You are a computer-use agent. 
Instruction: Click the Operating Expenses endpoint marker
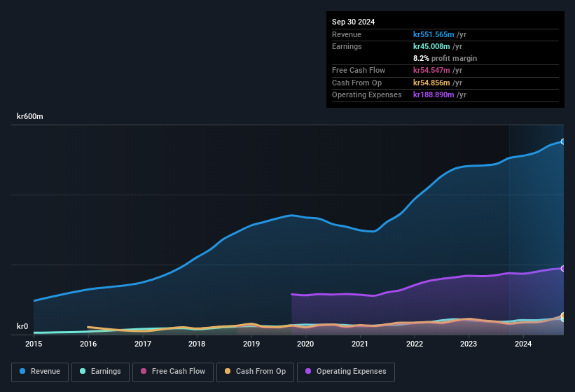click(563, 269)
